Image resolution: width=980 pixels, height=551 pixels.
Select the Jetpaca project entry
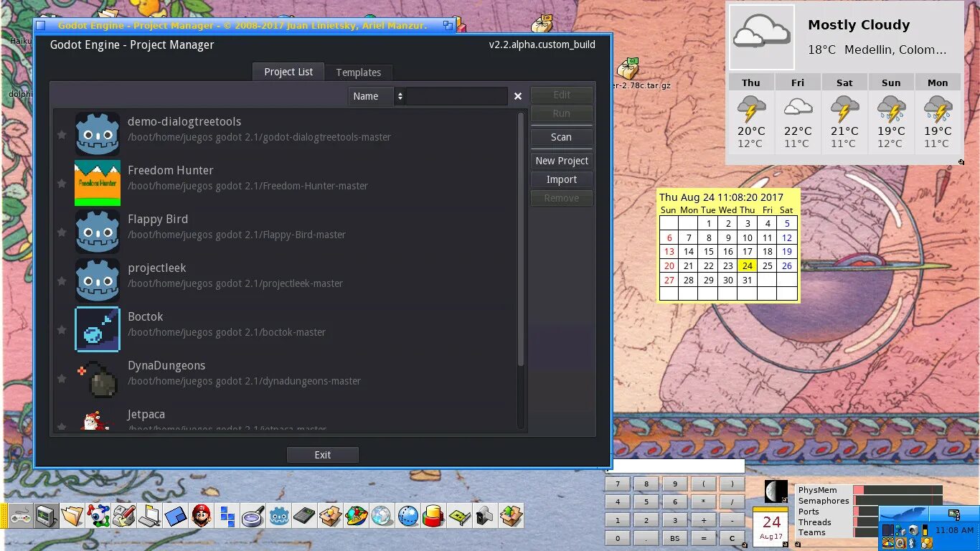pyautogui.click(x=285, y=419)
